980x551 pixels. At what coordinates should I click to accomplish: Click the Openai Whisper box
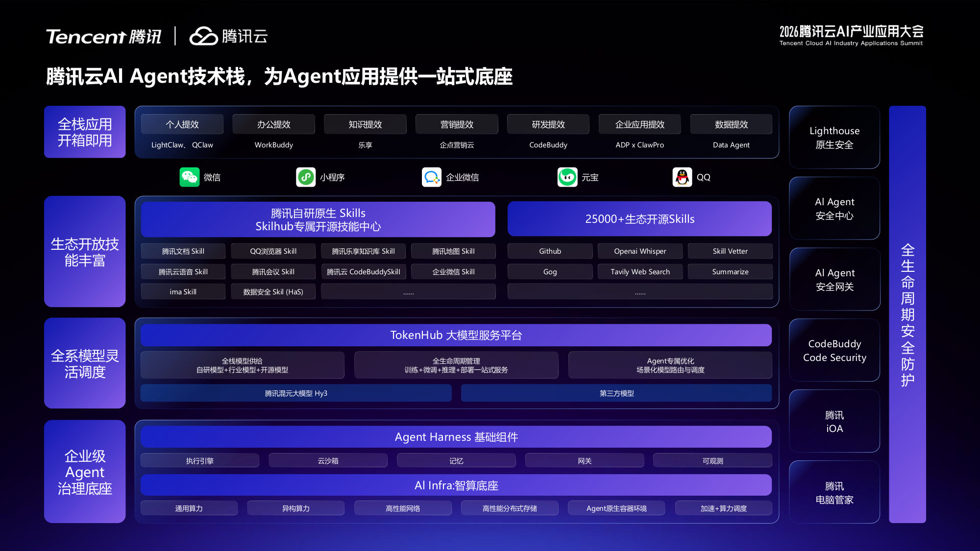click(640, 251)
